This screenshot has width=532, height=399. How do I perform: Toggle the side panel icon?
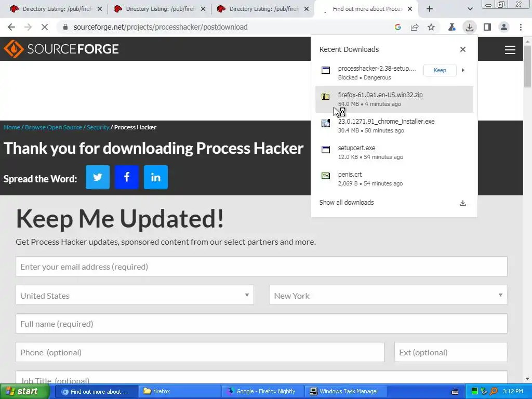(x=487, y=27)
